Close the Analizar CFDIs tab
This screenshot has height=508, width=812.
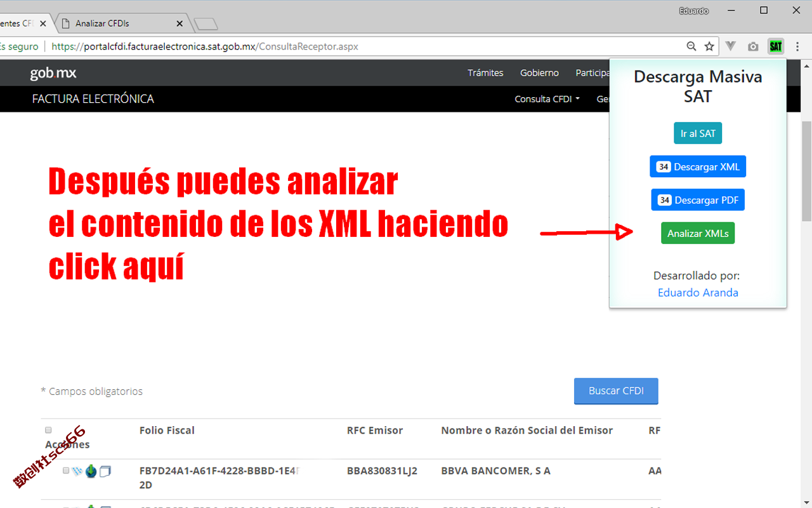180,23
